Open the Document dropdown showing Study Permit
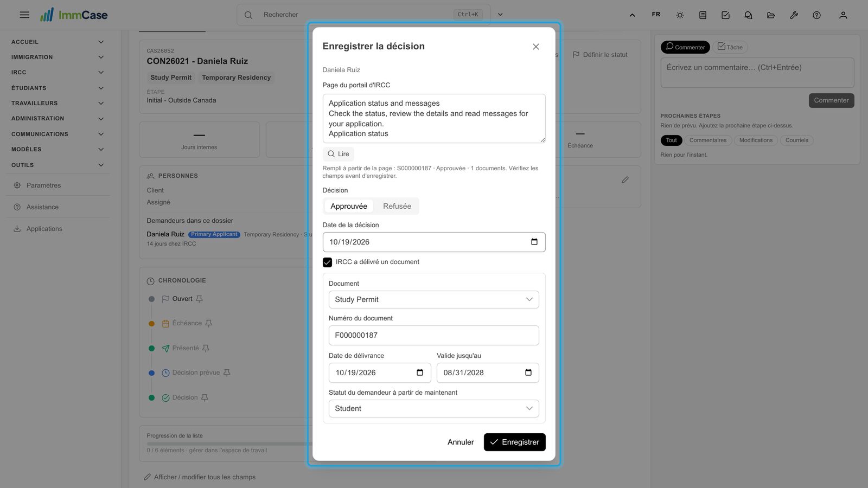 [x=433, y=299]
